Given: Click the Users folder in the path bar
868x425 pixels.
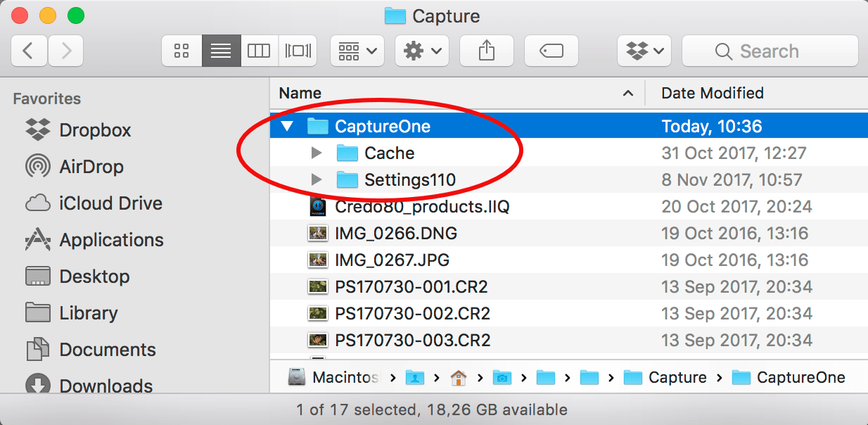Looking at the screenshot, I should point(415,378).
